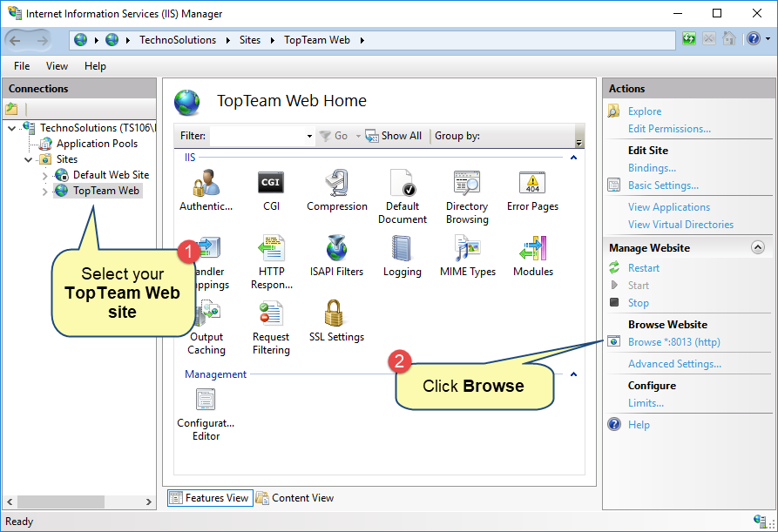Collapse the Manage Website actions section
The height and width of the screenshot is (532, 778).
[758, 247]
